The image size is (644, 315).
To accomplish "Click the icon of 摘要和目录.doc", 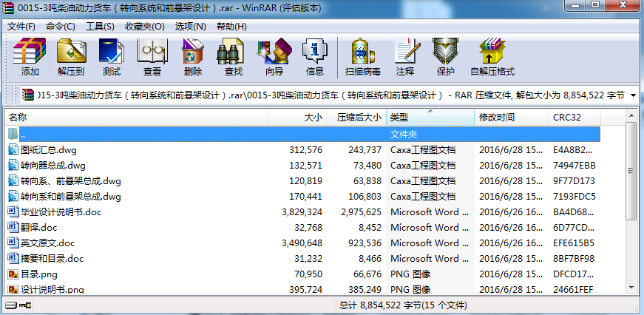I will click(13, 258).
